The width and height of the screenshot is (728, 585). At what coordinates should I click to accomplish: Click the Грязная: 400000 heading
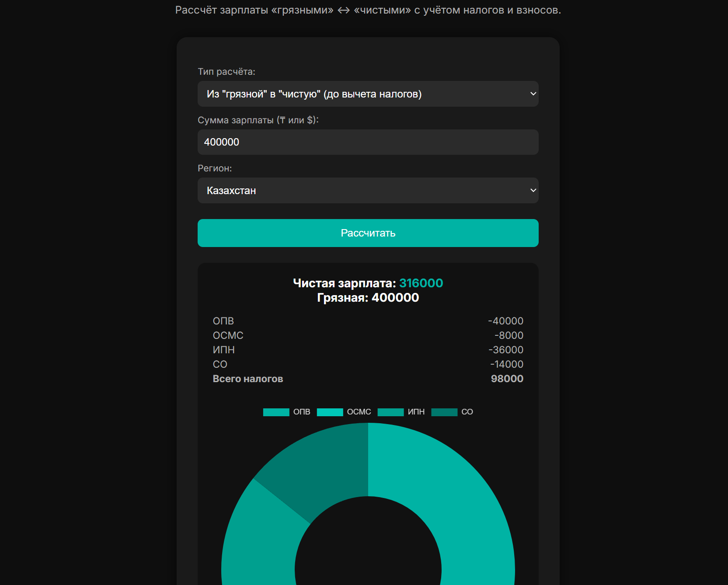[368, 297]
